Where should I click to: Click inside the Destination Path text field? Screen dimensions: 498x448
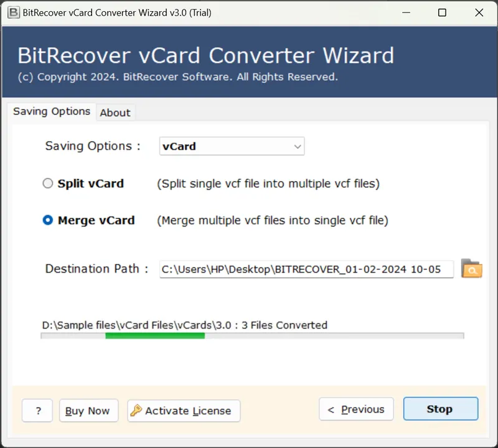(306, 269)
